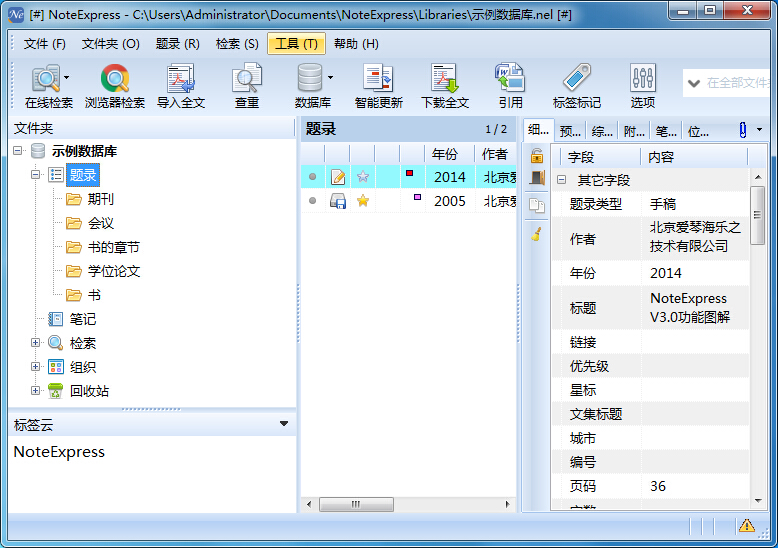778x548 pixels.
Task: Switch to the 预... preview tab
Action: tap(570, 132)
